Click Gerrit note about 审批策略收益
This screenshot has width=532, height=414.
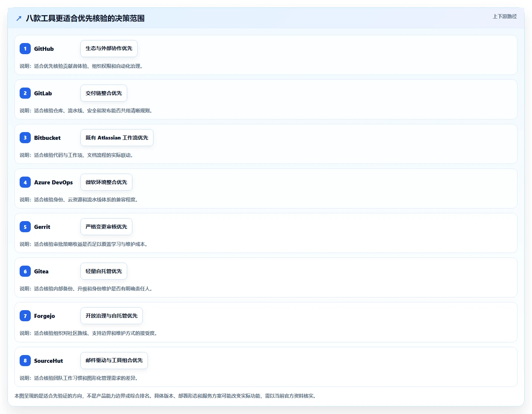pos(84,244)
